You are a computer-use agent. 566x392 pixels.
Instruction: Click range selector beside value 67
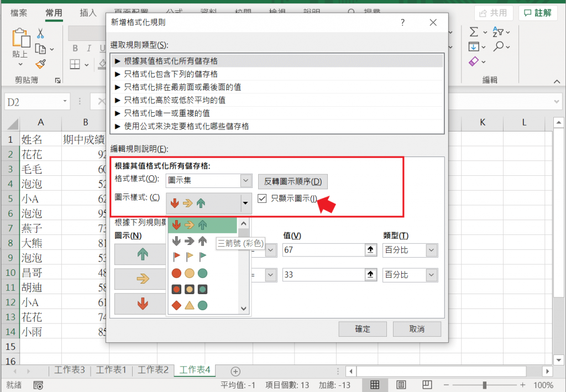370,250
